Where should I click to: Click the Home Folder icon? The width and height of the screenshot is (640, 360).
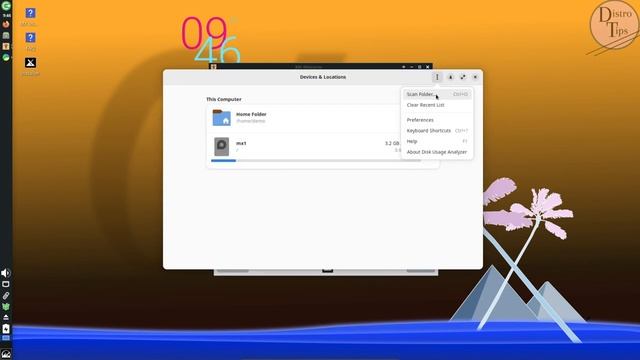tap(222, 118)
